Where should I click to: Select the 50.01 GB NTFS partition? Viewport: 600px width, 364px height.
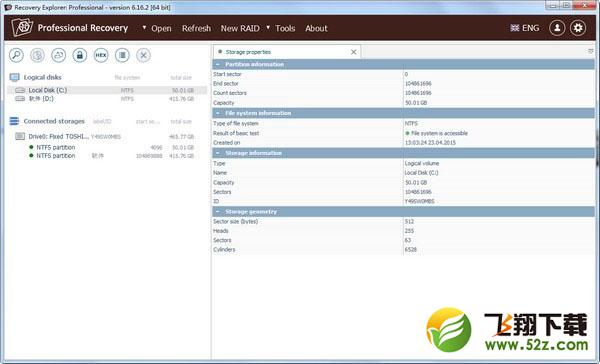click(107, 147)
